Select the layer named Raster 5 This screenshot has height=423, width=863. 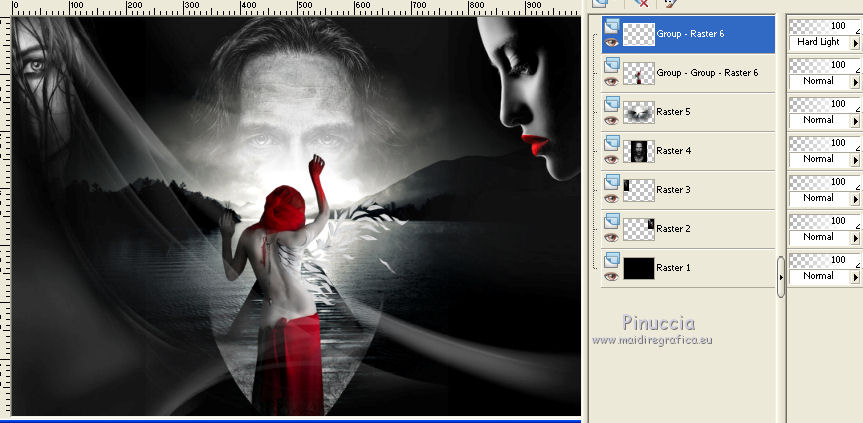(x=673, y=112)
